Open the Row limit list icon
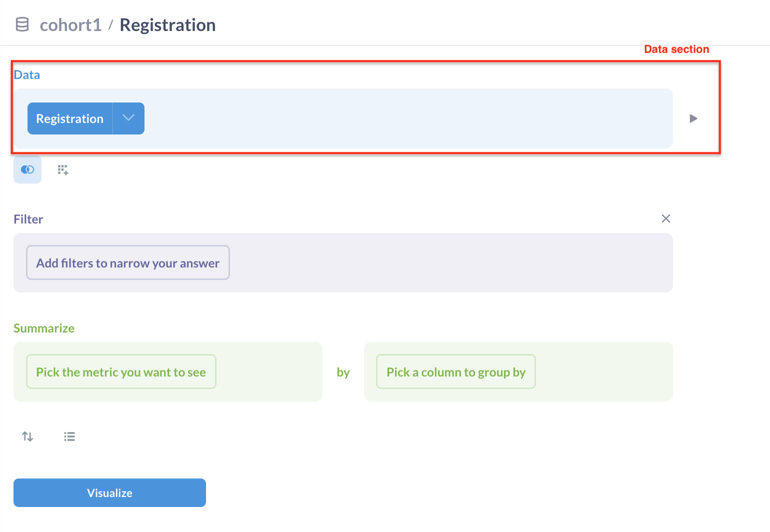770x532 pixels. pyautogui.click(x=69, y=436)
